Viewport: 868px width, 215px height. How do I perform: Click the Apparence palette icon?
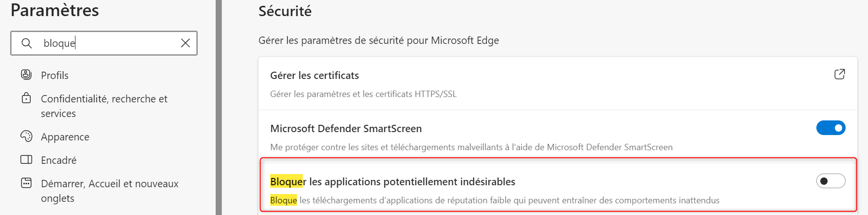click(26, 136)
